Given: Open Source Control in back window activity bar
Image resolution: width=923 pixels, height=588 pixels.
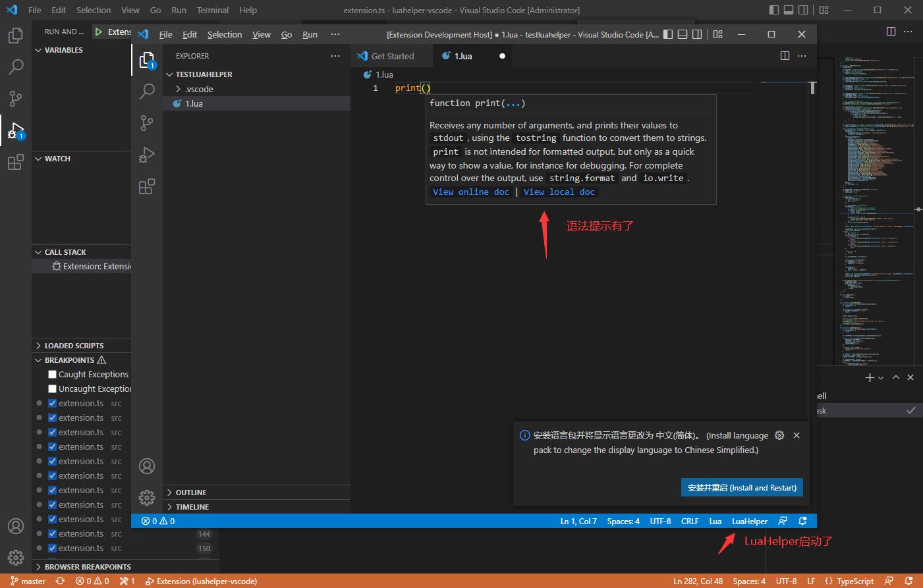Looking at the screenshot, I should pyautogui.click(x=16, y=98).
